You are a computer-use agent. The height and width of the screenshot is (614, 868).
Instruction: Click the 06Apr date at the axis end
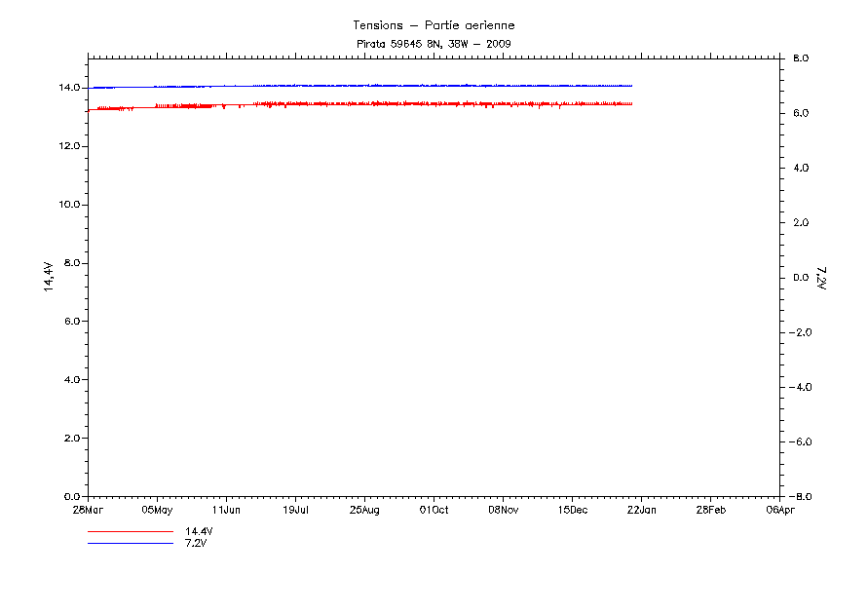coord(779,509)
